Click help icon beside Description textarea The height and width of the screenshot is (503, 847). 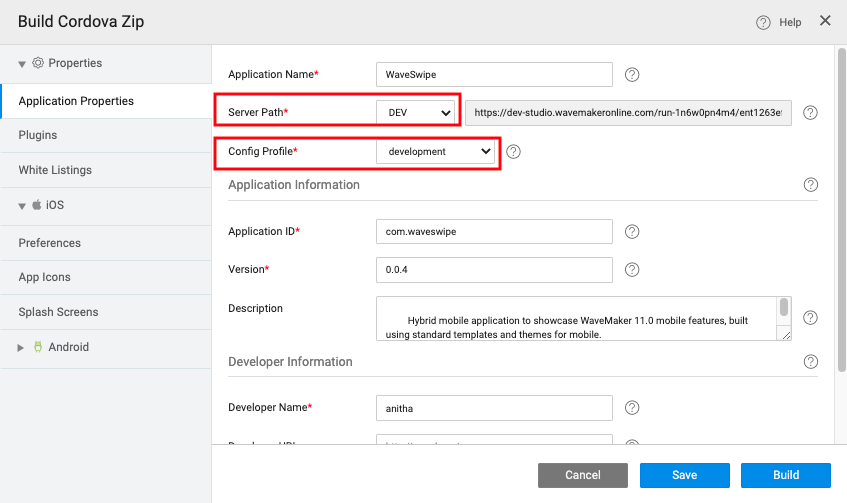(810, 318)
